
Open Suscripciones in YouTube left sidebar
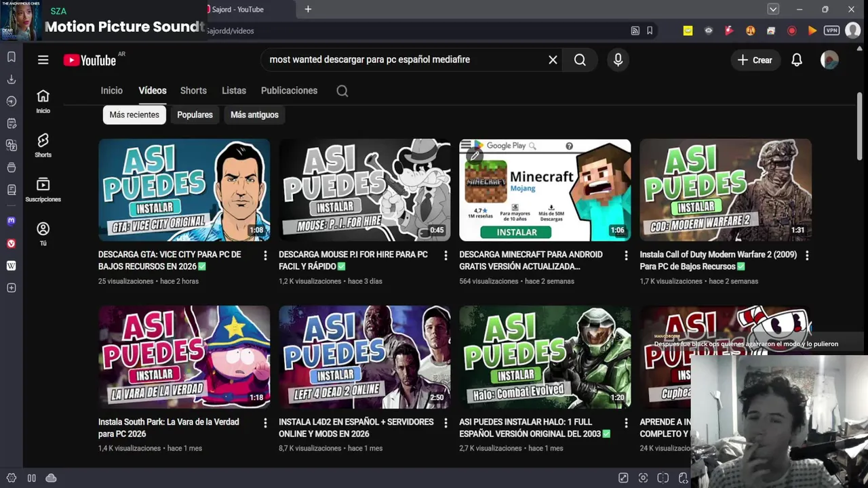point(43,190)
